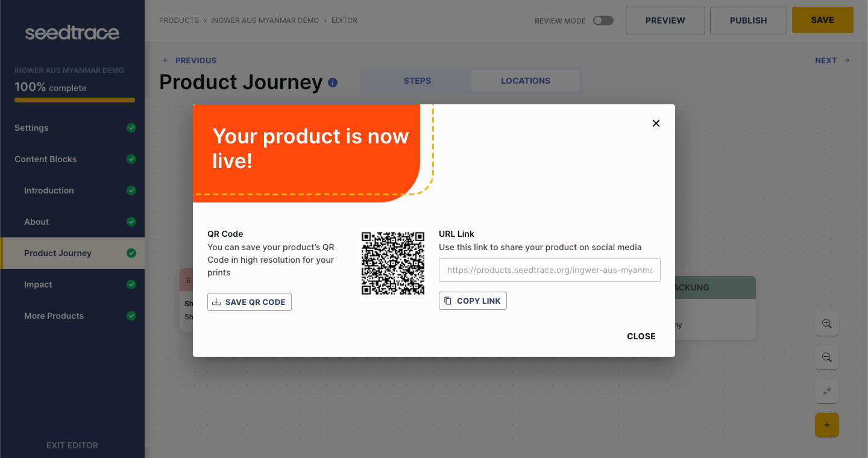Viewport: 868px width, 458px height.
Task: Click the zoom in magnifier icon
Action: click(827, 324)
